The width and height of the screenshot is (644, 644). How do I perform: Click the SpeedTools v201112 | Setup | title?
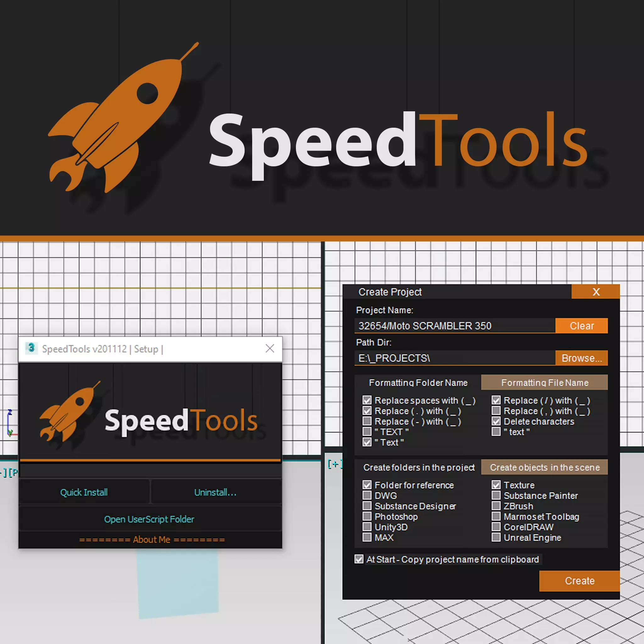[103, 349]
